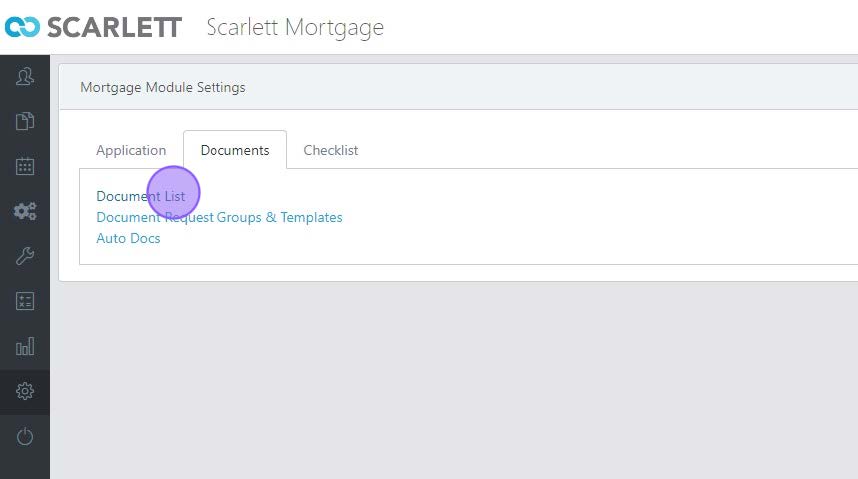858x479 pixels.
Task: Open the calculator icon in the sidebar
Action: tap(25, 301)
